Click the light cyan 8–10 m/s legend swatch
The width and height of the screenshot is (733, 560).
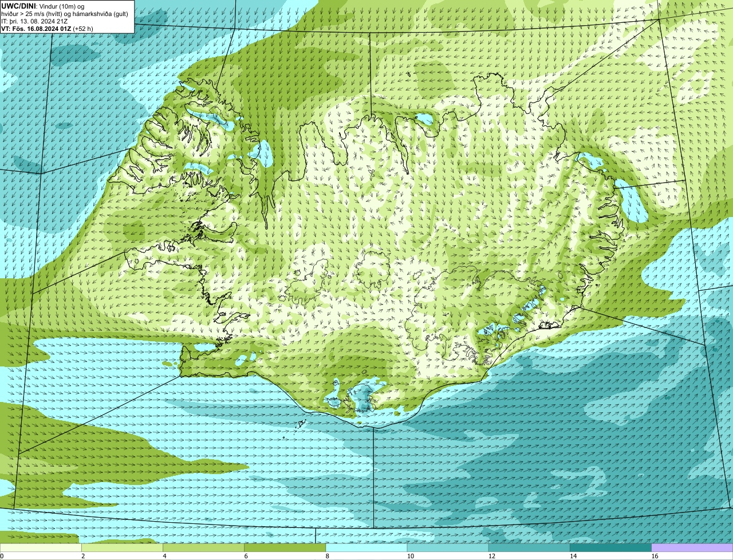point(366,548)
